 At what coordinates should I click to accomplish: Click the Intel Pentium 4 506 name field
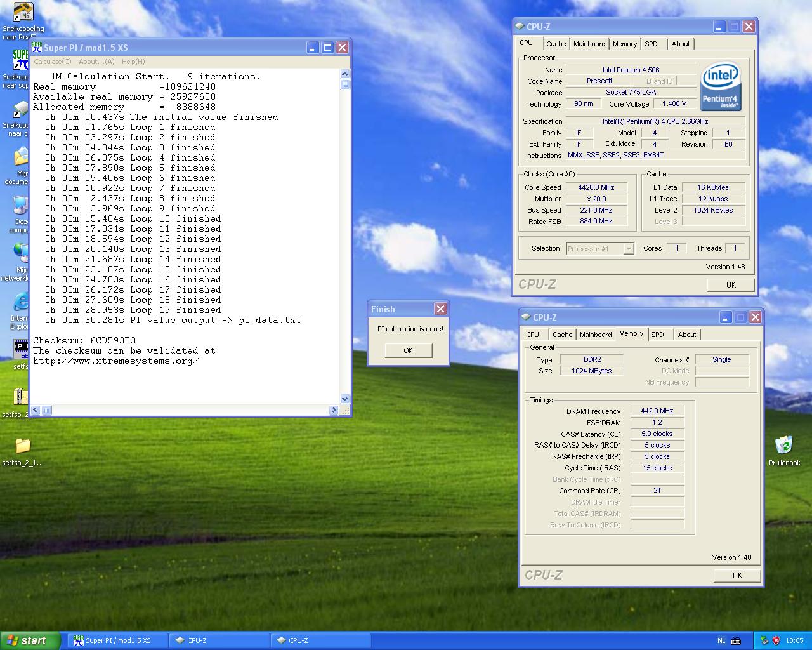631,70
